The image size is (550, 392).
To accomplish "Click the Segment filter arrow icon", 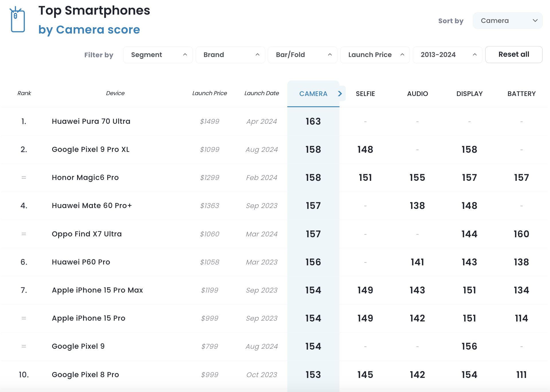I will pos(183,54).
